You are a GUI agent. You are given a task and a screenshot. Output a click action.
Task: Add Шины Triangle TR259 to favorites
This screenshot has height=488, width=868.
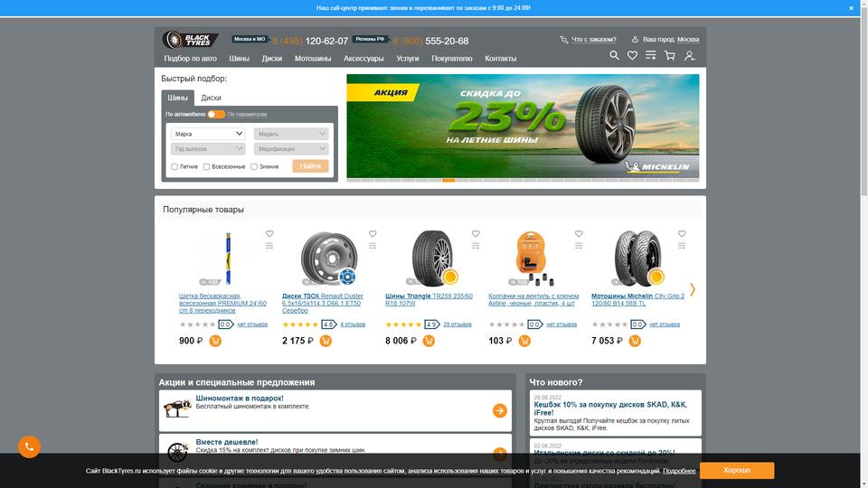476,233
